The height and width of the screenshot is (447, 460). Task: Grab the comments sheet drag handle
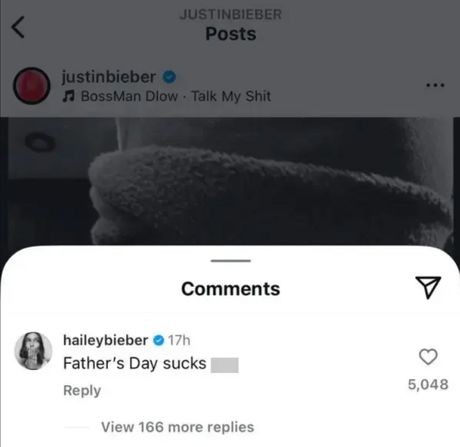coord(231,261)
